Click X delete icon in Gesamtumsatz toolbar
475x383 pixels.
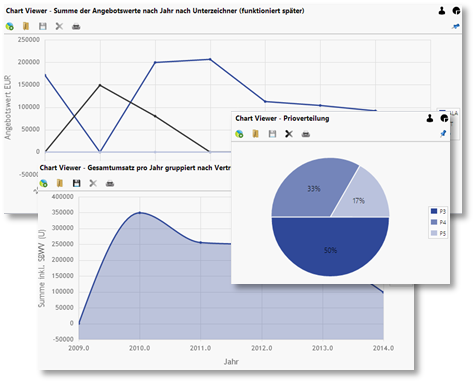point(93,183)
